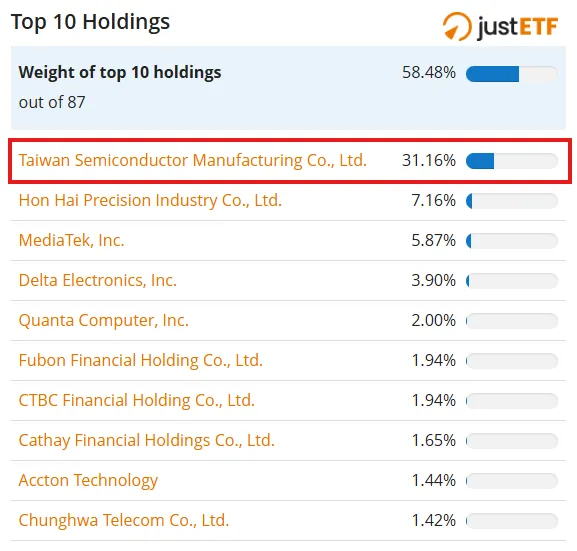Select CTBC Financial Holding Co., Ltd.
The image size is (577, 551).
(137, 400)
